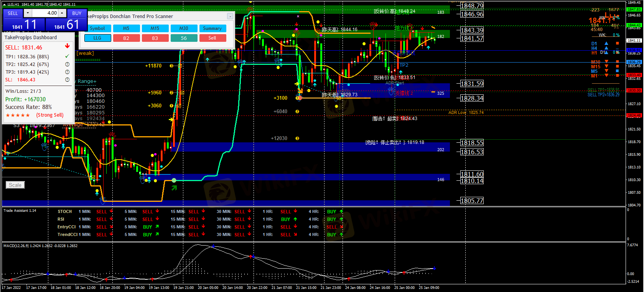Select the M15 column in scanner
644x292 pixels.
pos(155,28)
